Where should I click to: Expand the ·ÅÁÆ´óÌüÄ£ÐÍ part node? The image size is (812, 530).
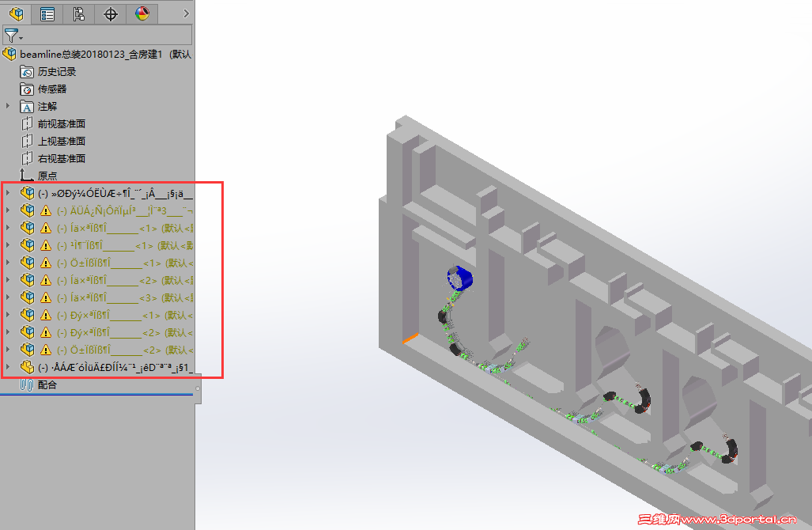[8, 367]
